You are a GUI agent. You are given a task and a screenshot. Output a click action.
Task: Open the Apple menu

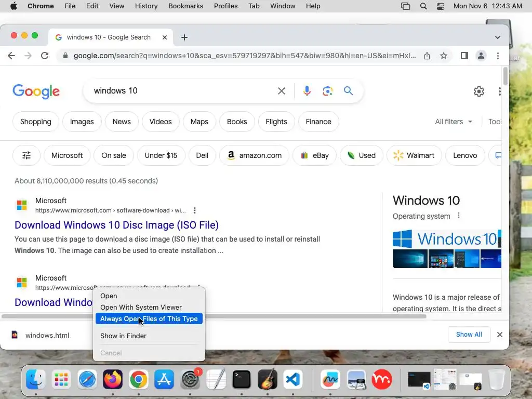(x=14, y=6)
